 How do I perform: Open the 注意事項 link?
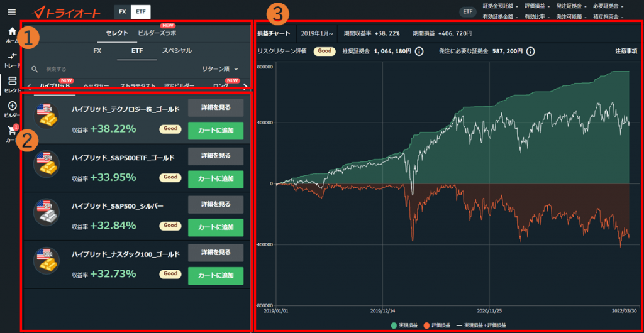point(626,52)
